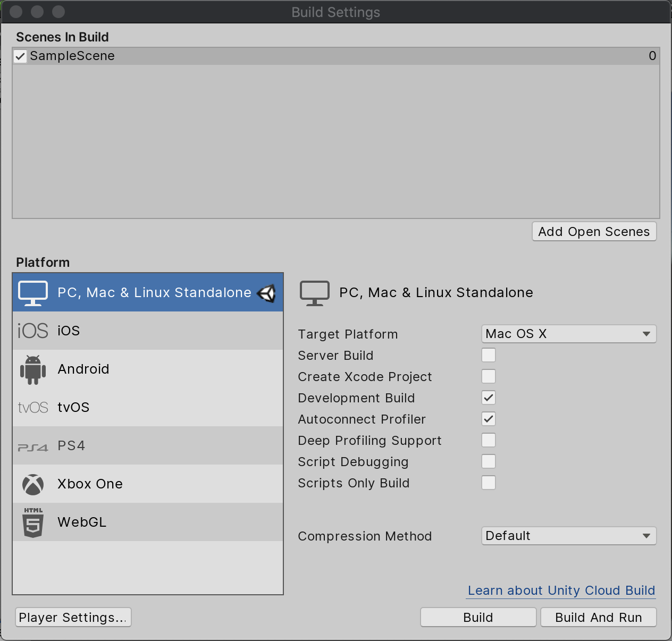This screenshot has width=672, height=641.
Task: Turn on Script Debugging checkbox
Action: click(x=488, y=461)
